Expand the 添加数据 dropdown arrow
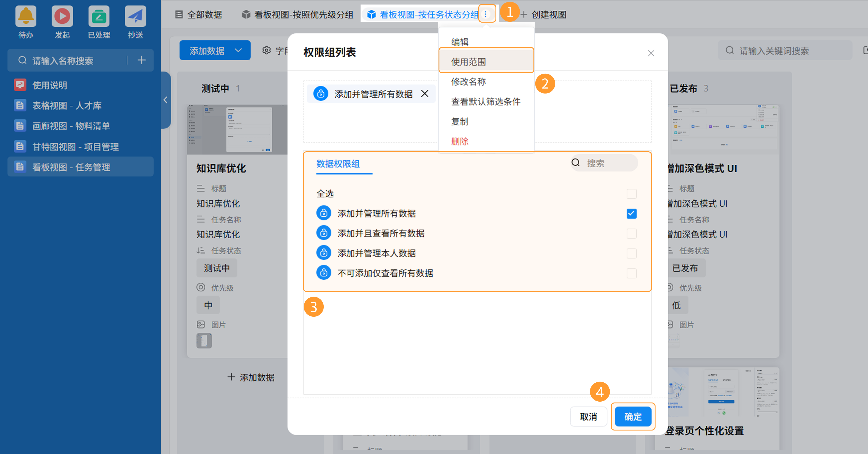The image size is (868, 454). coord(238,51)
